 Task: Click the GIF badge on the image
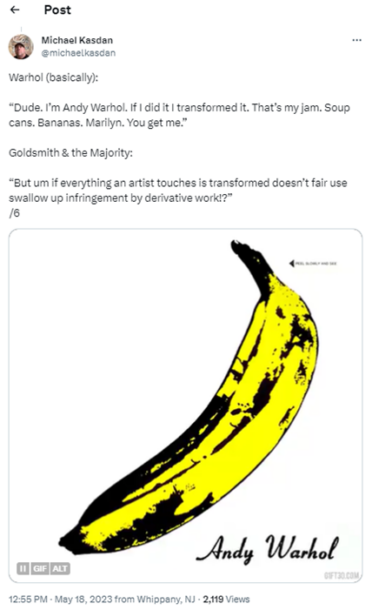pos(40,568)
